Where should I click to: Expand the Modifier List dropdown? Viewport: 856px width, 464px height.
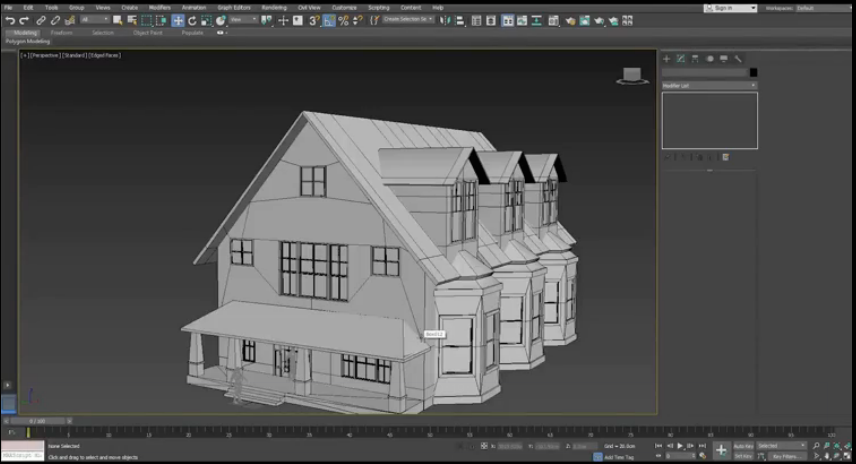coord(709,86)
